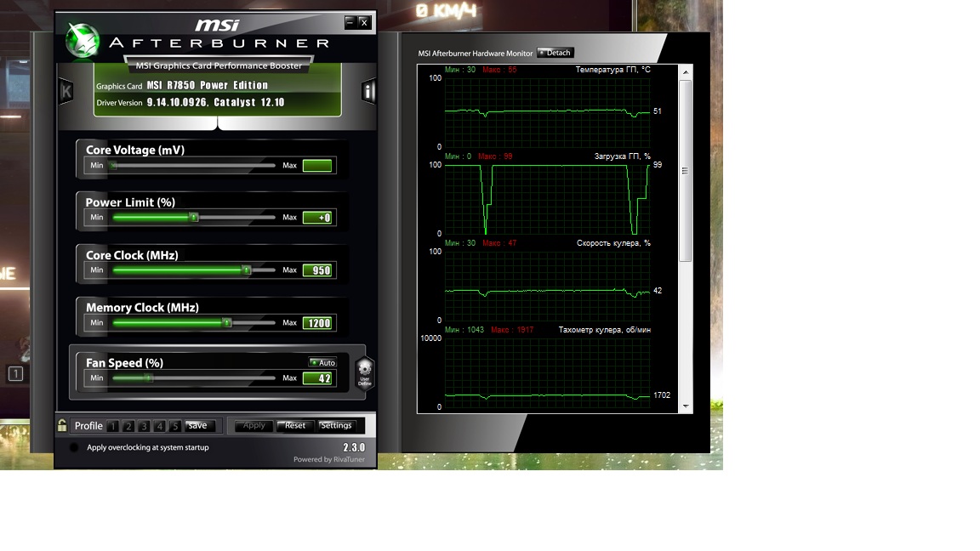Toggle Auto fan speed mode
This screenshot has height=551, width=980.
[322, 362]
